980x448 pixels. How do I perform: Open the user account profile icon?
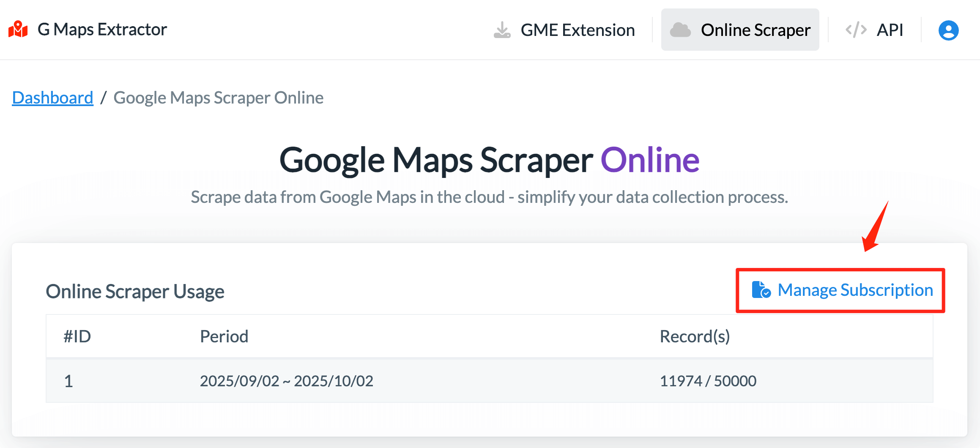coord(949,30)
